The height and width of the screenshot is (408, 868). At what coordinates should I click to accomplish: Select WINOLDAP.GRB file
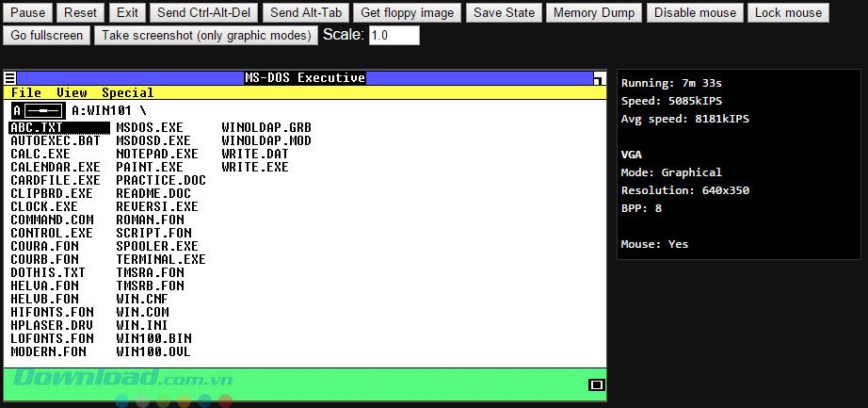click(266, 127)
